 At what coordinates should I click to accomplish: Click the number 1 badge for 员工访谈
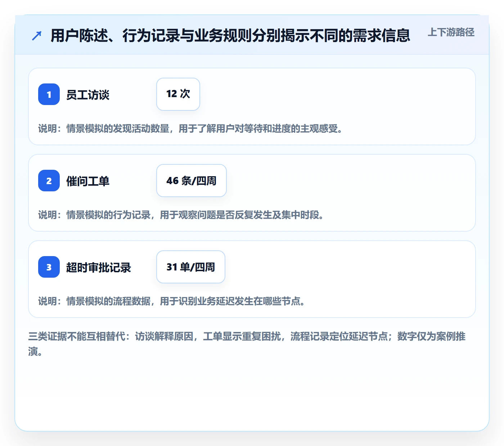click(49, 94)
